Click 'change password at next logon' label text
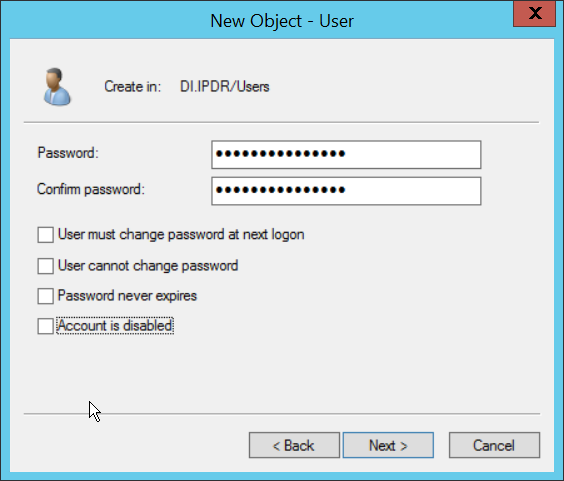The image size is (564, 481). 212,235
